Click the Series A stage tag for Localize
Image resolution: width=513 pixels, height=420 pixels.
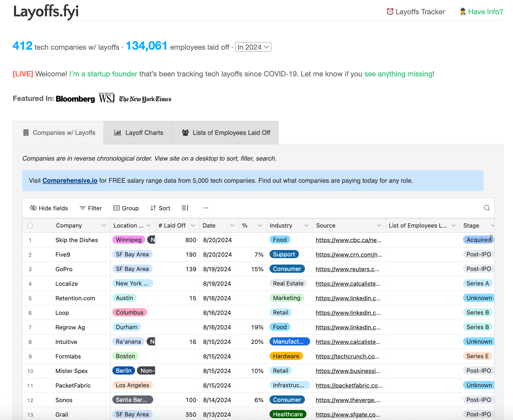click(x=478, y=283)
